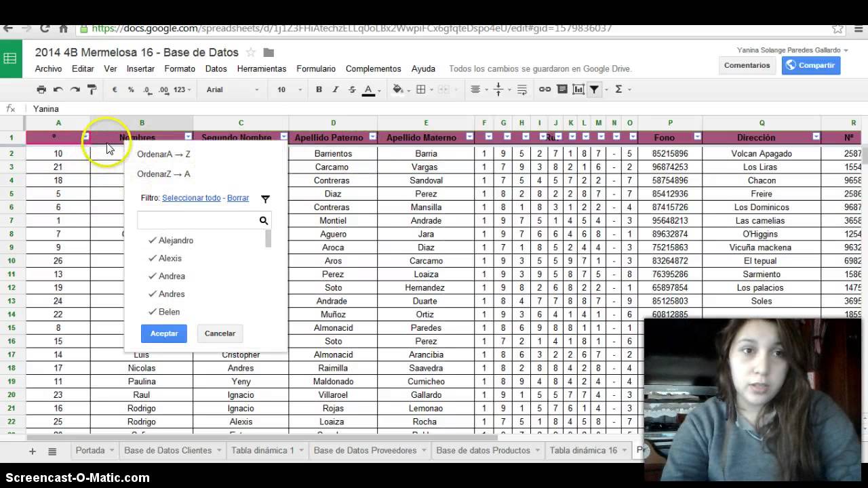
Task: Switch to Base de Datos Clientes tab
Action: [167, 451]
